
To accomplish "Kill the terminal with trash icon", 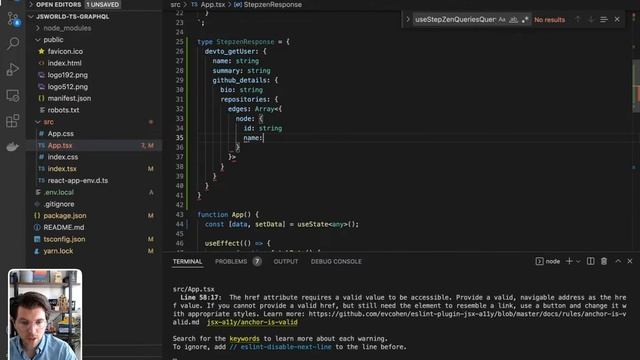I will tap(604, 261).
